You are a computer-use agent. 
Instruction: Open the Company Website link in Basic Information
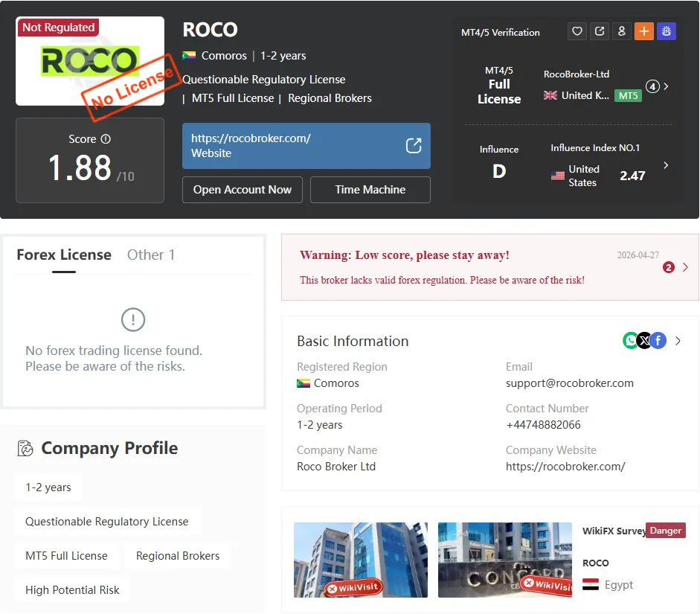(565, 467)
